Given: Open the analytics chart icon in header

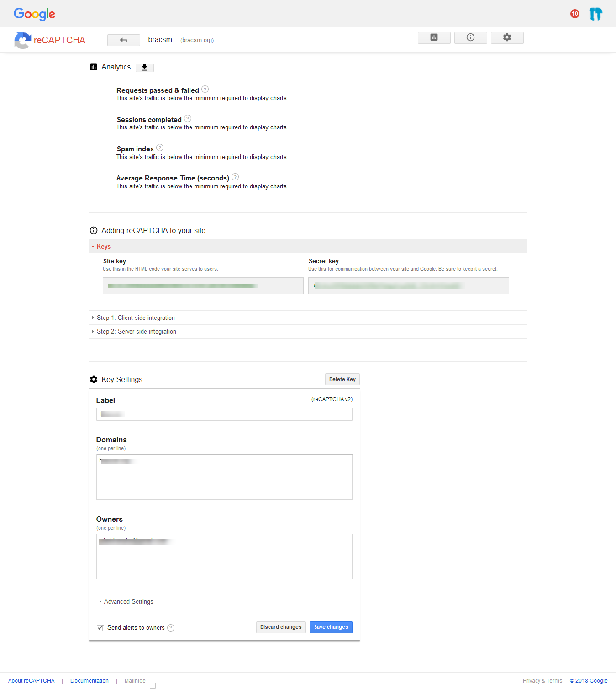Looking at the screenshot, I should coord(434,37).
